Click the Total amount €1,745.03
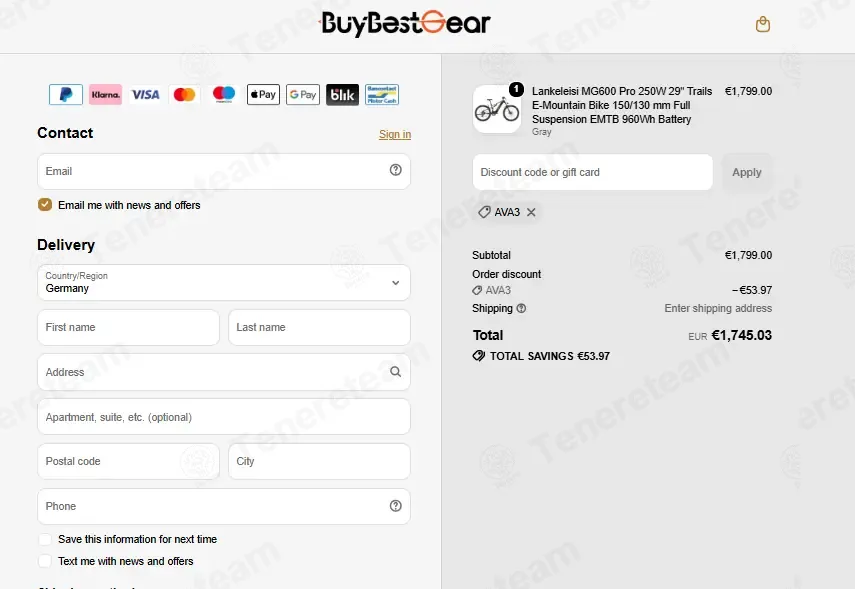The width and height of the screenshot is (855, 589). [x=742, y=335]
